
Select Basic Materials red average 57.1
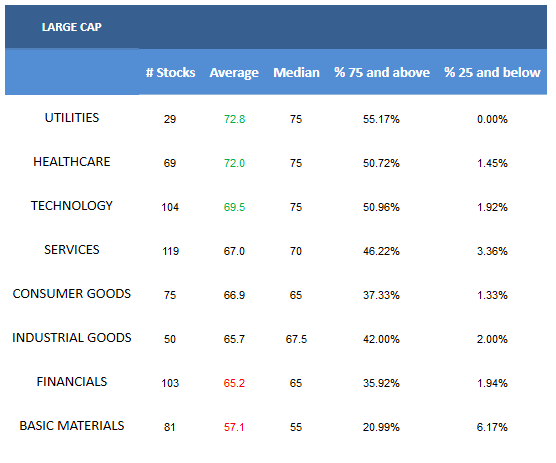point(234,427)
